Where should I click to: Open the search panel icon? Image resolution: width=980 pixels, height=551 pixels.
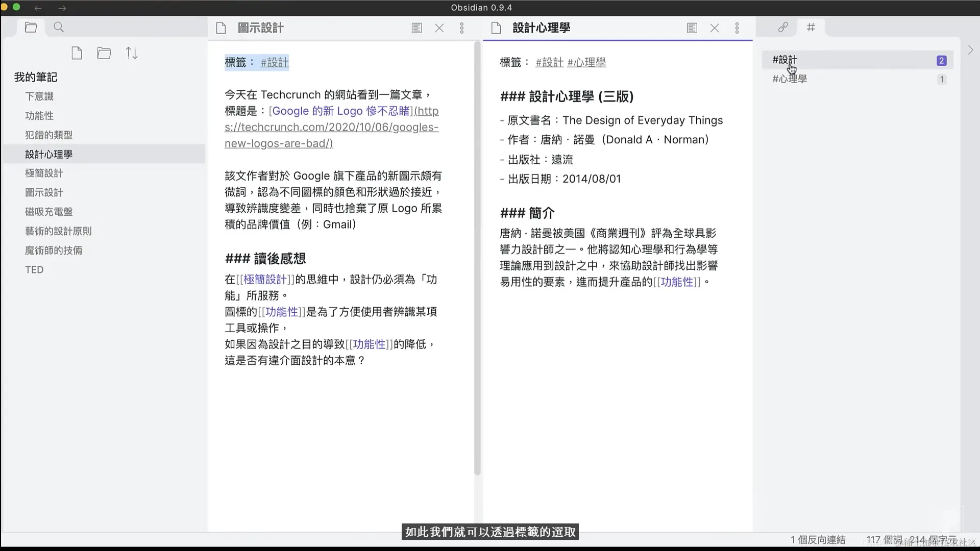59,28
